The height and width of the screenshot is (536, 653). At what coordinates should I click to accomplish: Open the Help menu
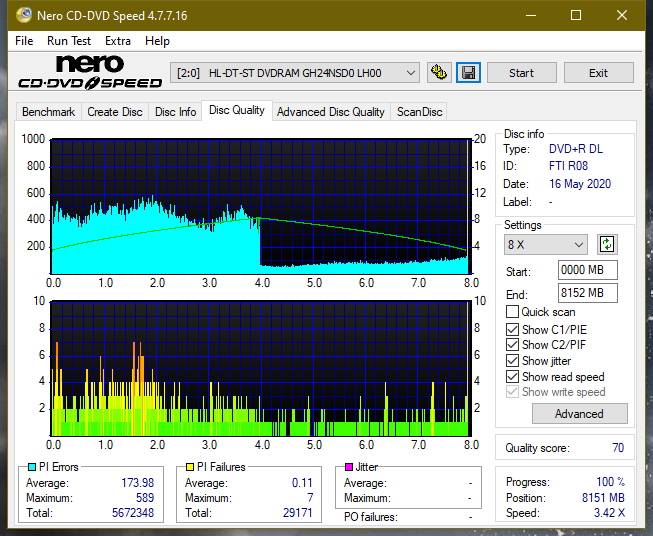coord(157,41)
